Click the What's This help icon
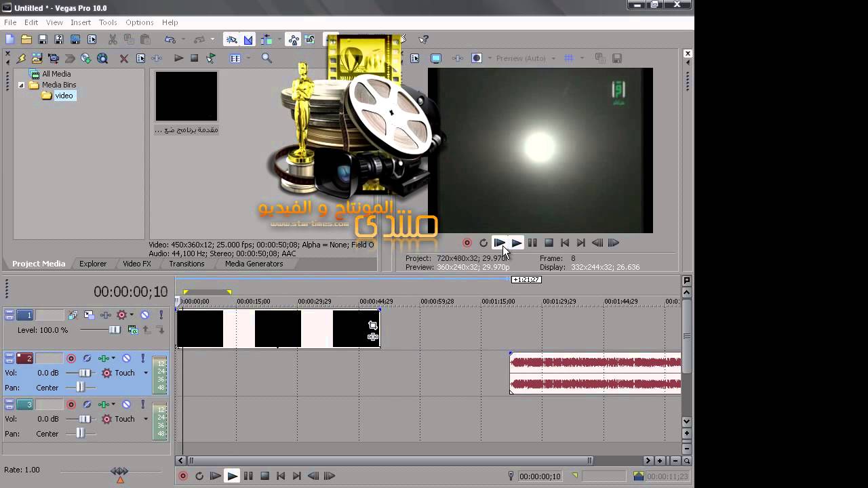The width and height of the screenshot is (868, 488). 424,40
